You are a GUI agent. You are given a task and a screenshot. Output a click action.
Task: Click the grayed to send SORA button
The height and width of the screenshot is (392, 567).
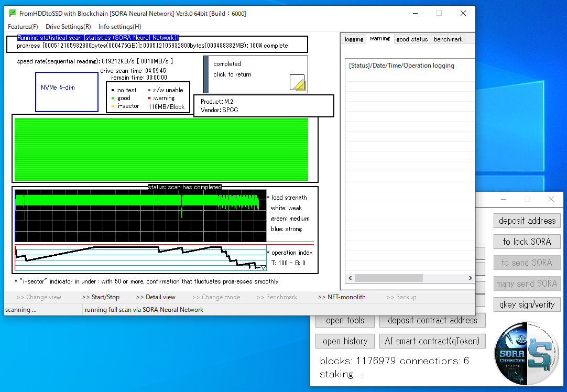coord(527,263)
